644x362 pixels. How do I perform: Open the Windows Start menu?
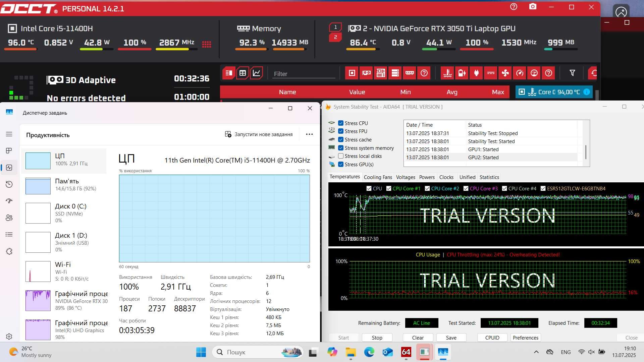[x=201, y=352]
